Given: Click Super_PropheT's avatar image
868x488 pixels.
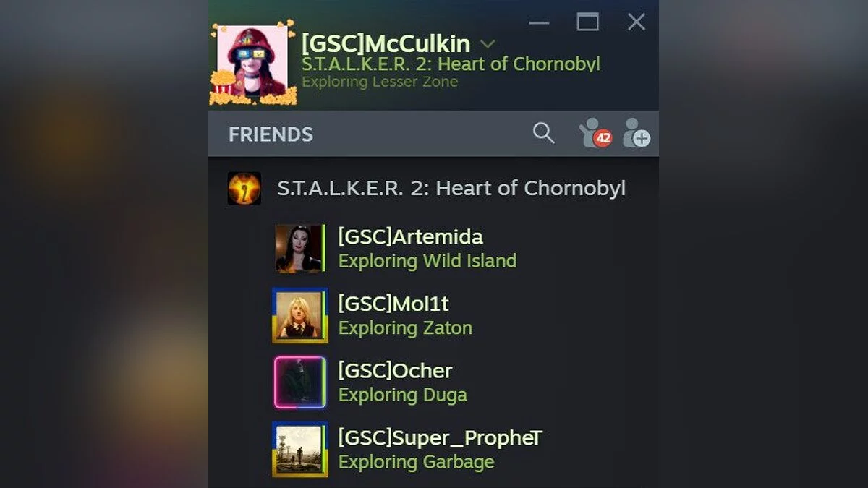Looking at the screenshot, I should (299, 449).
